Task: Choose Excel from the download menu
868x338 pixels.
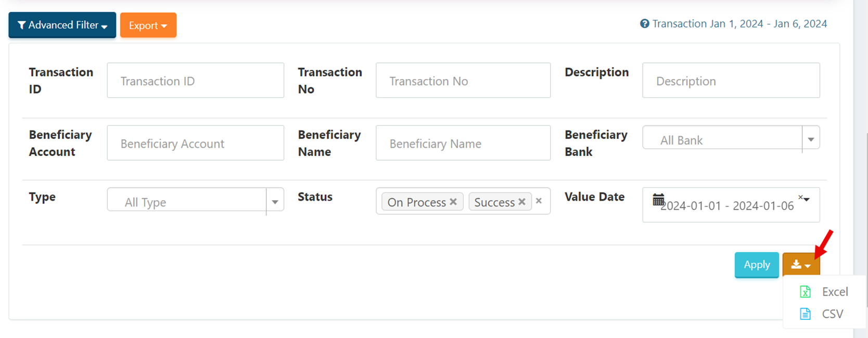Action: [835, 292]
